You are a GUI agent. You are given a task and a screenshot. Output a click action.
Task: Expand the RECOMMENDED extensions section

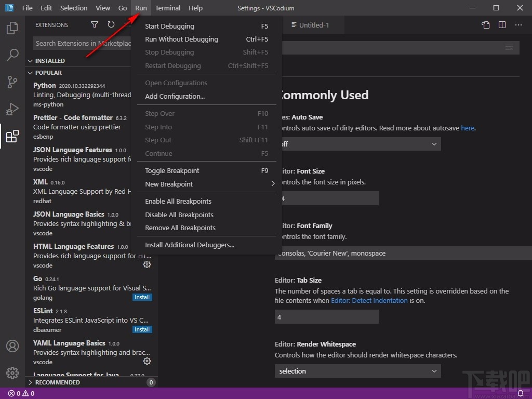coord(57,382)
